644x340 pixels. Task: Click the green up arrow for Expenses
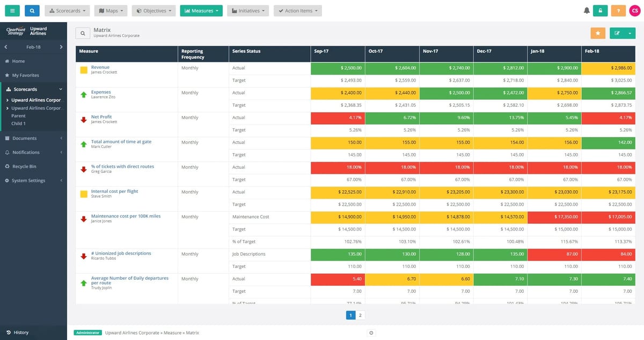tap(84, 95)
